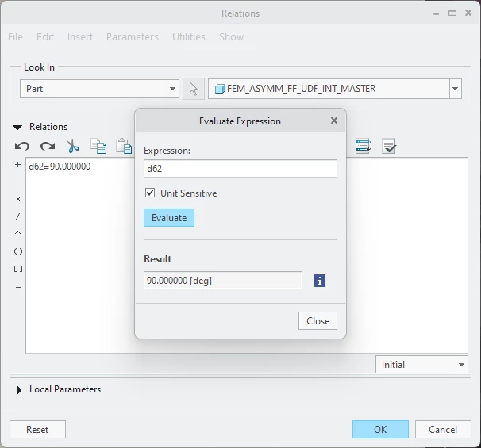Click the Result value field

point(223,280)
